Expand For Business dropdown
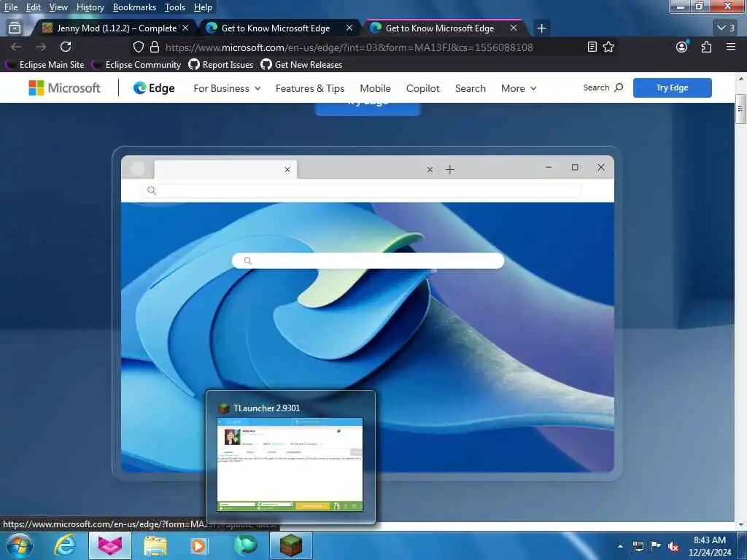Screen dimensions: 747x560 227,88
